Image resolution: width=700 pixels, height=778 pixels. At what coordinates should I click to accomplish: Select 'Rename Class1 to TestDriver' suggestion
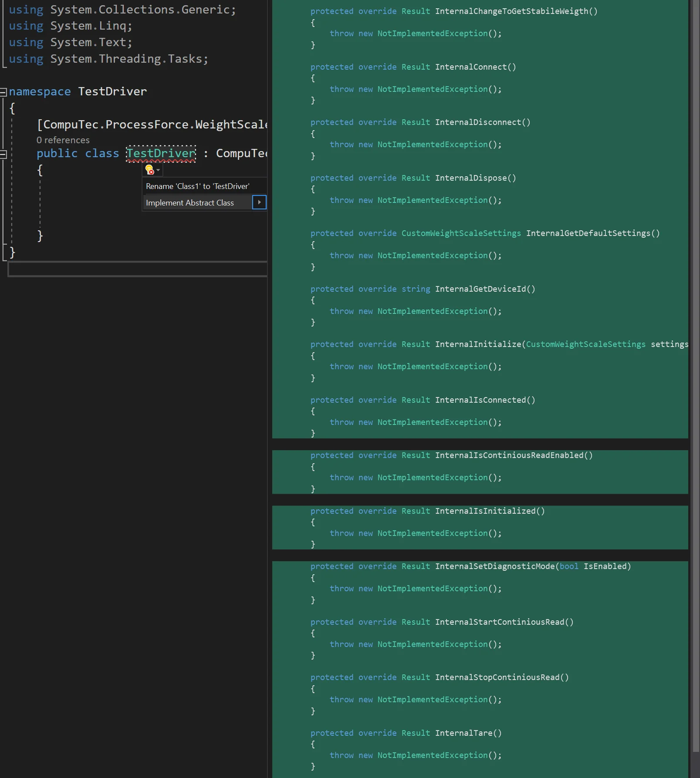pyautogui.click(x=197, y=186)
